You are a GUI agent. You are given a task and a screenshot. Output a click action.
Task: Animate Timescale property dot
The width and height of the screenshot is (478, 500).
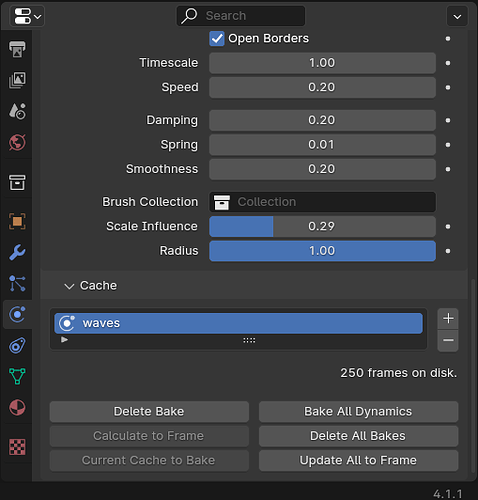coord(448,63)
